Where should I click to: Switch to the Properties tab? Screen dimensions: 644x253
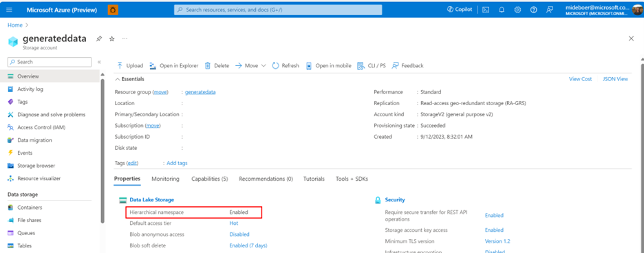(x=127, y=179)
